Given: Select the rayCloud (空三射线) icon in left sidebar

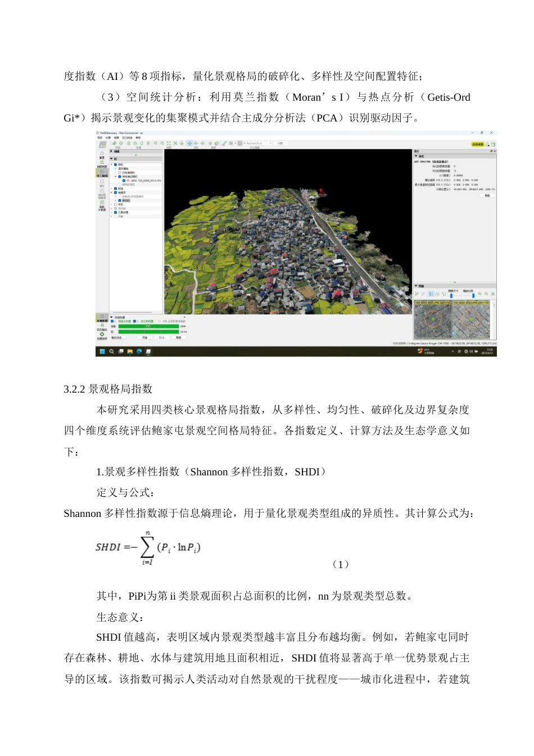Looking at the screenshot, I should (102, 172).
